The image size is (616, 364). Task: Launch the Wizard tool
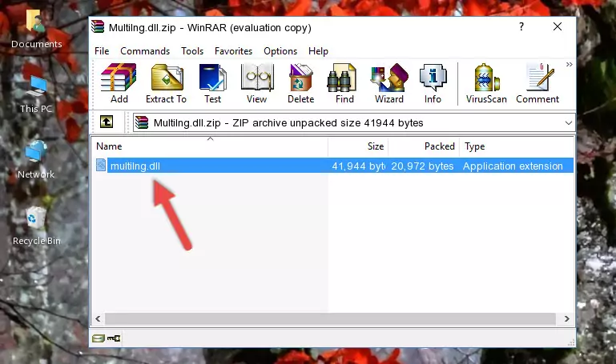pyautogui.click(x=389, y=83)
